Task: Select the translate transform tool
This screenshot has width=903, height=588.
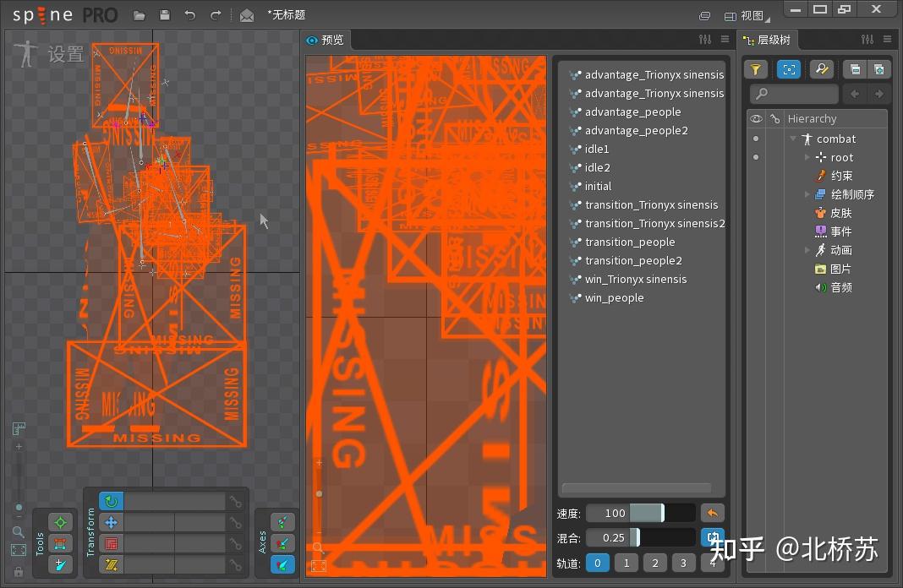Action: click(x=112, y=522)
